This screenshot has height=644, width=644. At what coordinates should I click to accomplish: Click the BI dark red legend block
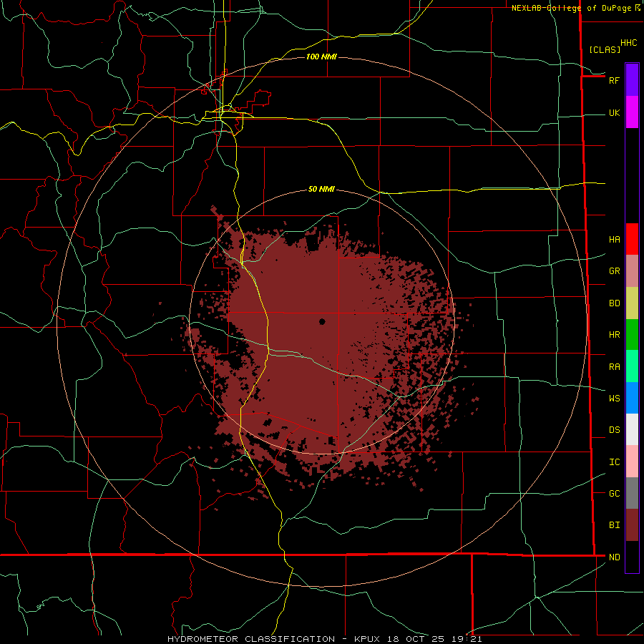(632, 525)
